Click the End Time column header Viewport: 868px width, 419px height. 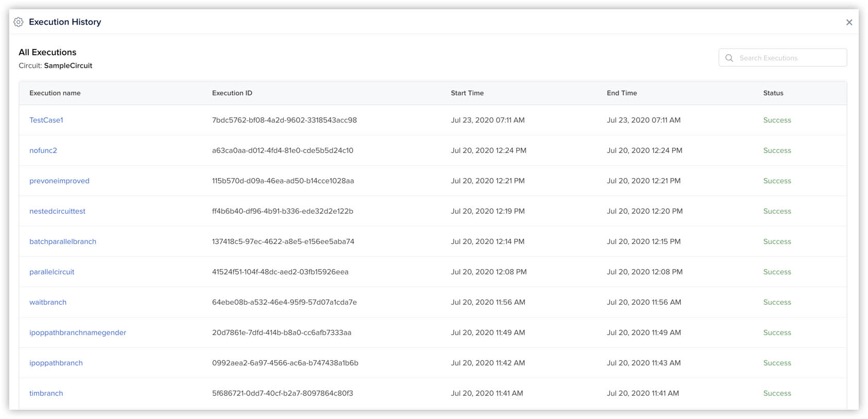[x=622, y=93]
